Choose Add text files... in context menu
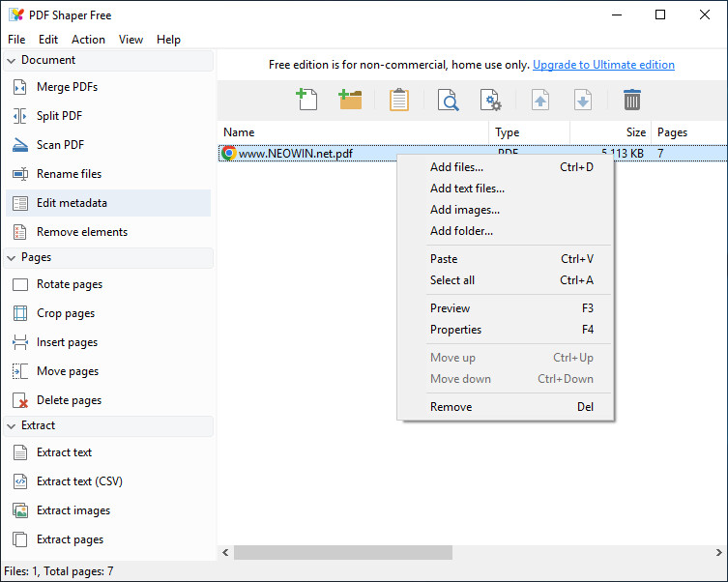Viewport: 728px width, 582px height. (x=505, y=189)
